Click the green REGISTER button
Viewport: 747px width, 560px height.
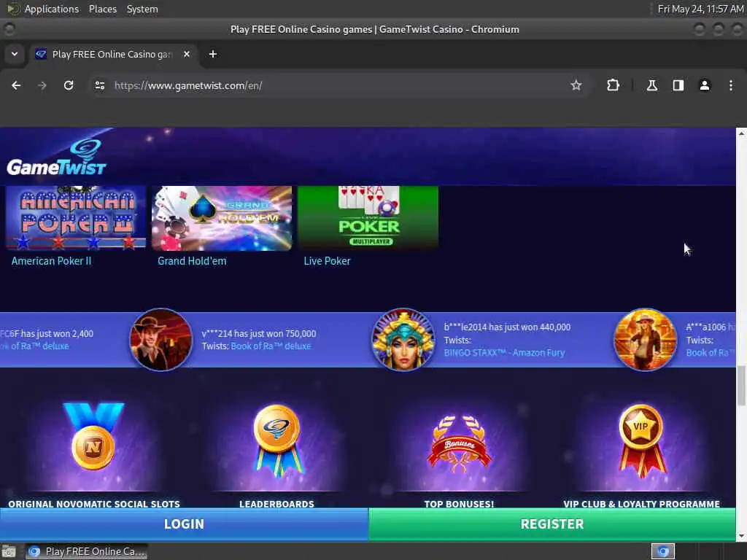552,524
